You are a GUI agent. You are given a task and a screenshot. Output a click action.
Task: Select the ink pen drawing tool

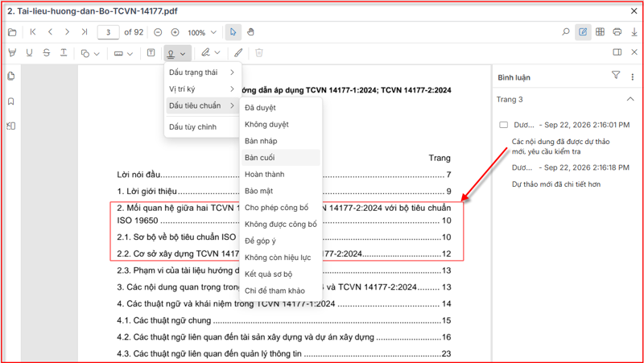238,53
